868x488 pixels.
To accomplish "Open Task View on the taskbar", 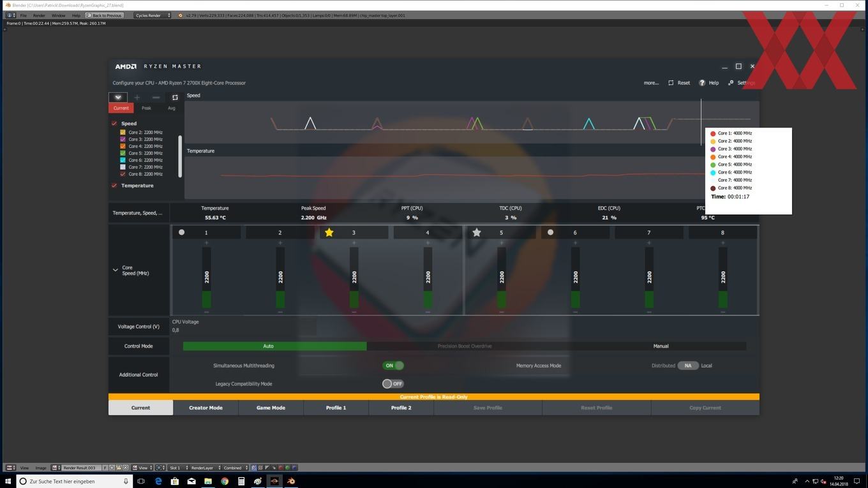I will (x=141, y=481).
